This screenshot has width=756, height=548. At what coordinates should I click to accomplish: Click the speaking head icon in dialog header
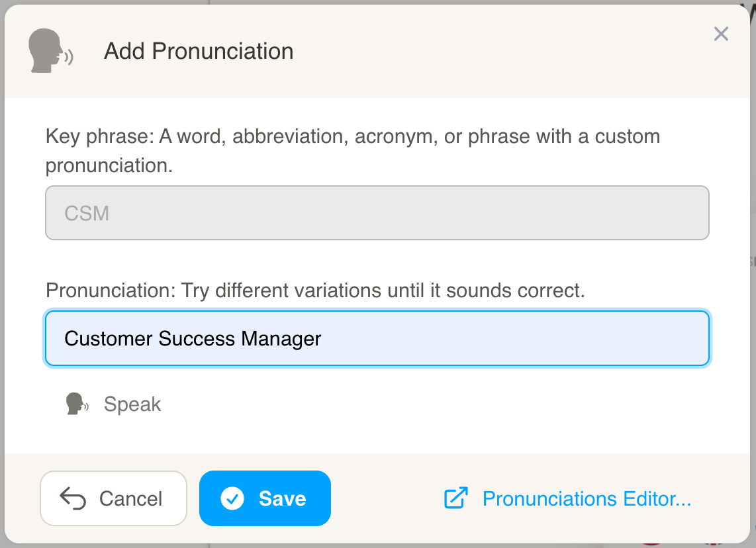pos(50,51)
